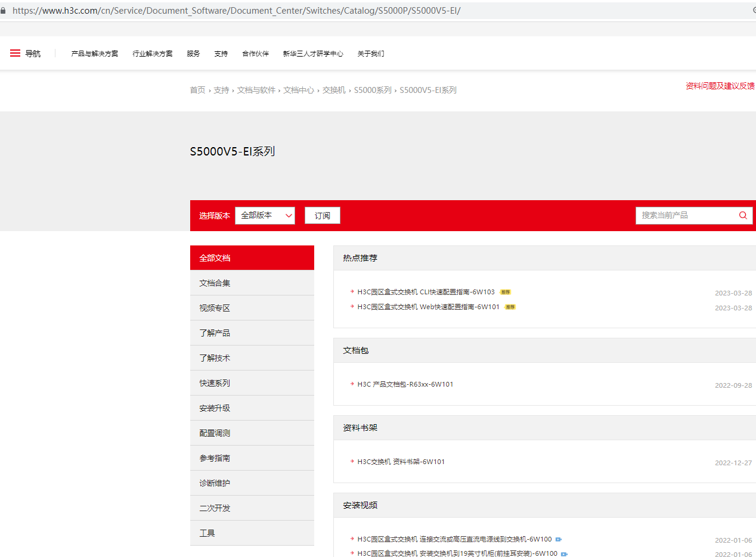Open H3C 产品文档包-R63xx-6W101
The height and width of the screenshot is (557, 756).
tap(405, 385)
